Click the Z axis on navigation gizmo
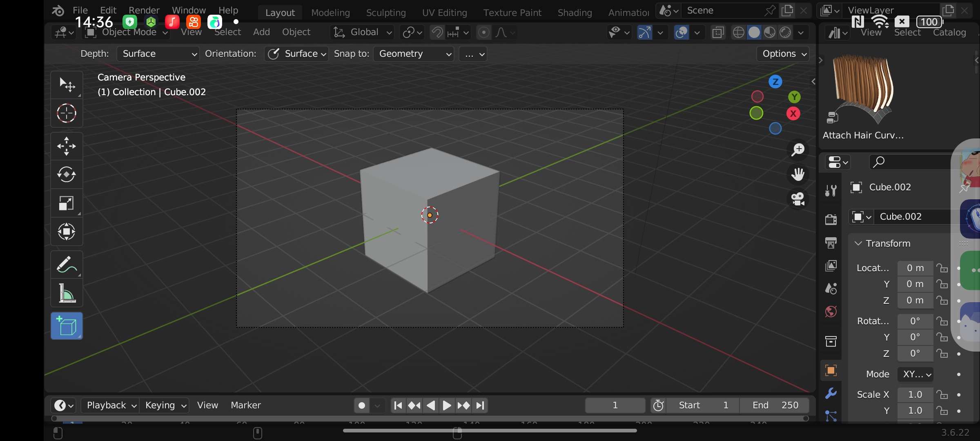Viewport: 980px width, 441px height. [775, 82]
